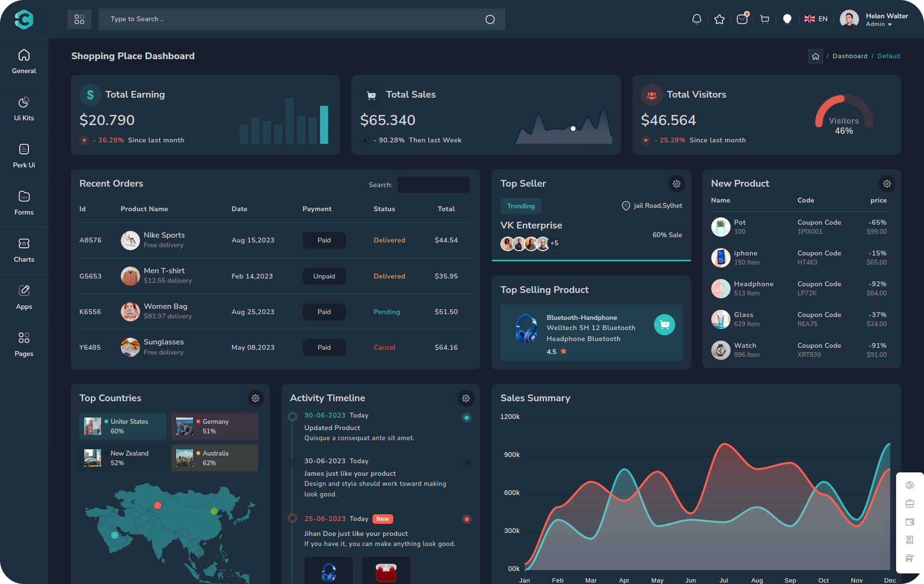The image size is (924, 584).
Task: Click the Dashboard breadcrumb link
Action: 850,56
